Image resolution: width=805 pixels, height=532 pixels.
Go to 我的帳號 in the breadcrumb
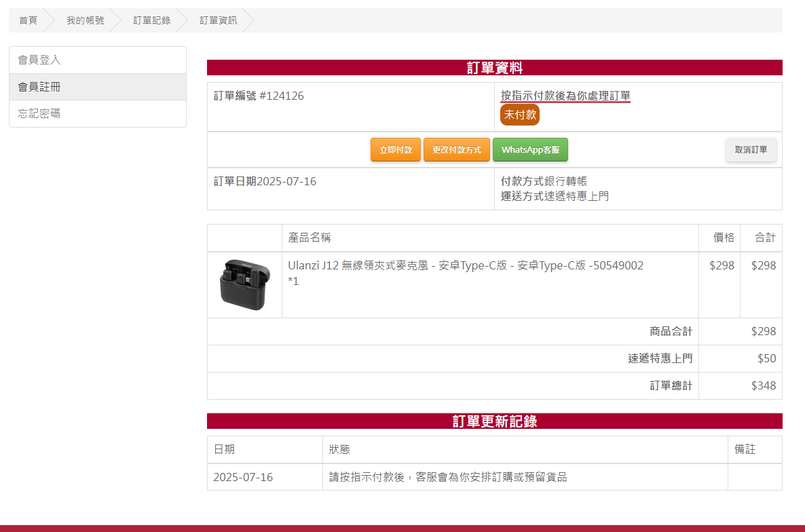tap(85, 20)
